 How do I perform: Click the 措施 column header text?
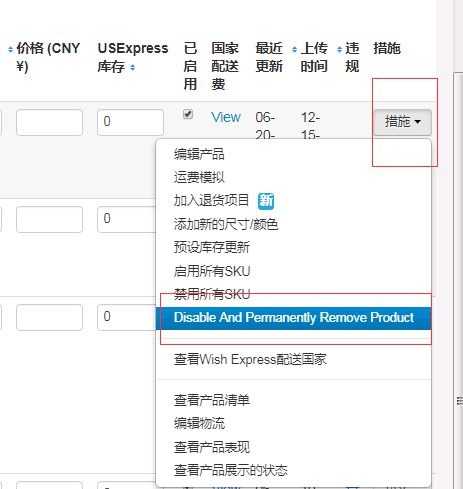point(387,48)
